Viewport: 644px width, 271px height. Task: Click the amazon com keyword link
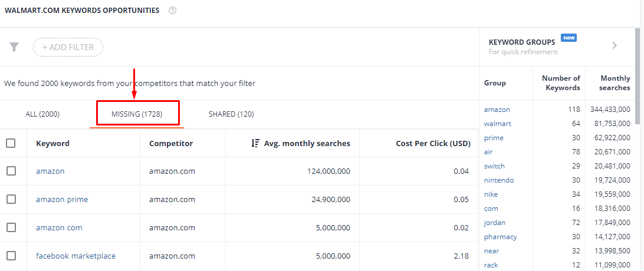[59, 228]
